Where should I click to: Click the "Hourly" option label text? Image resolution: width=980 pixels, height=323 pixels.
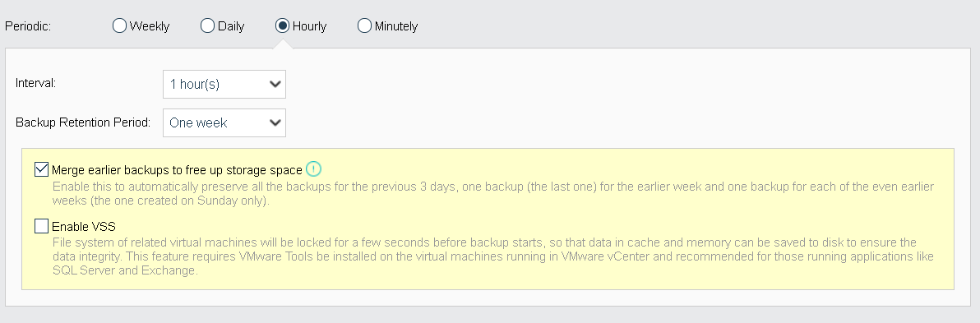coord(309,26)
